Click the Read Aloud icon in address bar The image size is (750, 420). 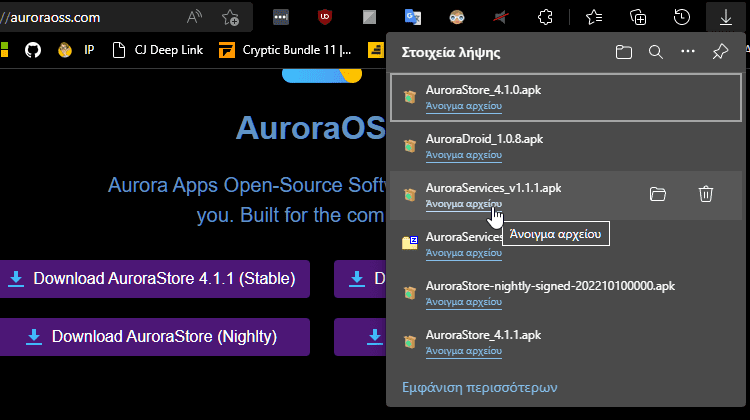(x=194, y=18)
